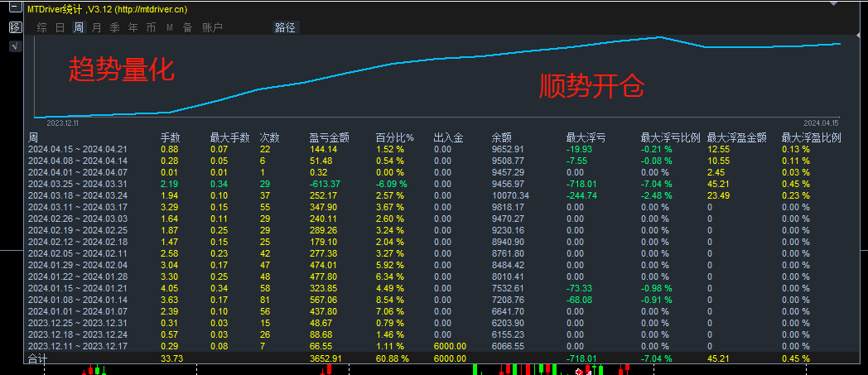Click the loss amount -613.37

point(325,184)
